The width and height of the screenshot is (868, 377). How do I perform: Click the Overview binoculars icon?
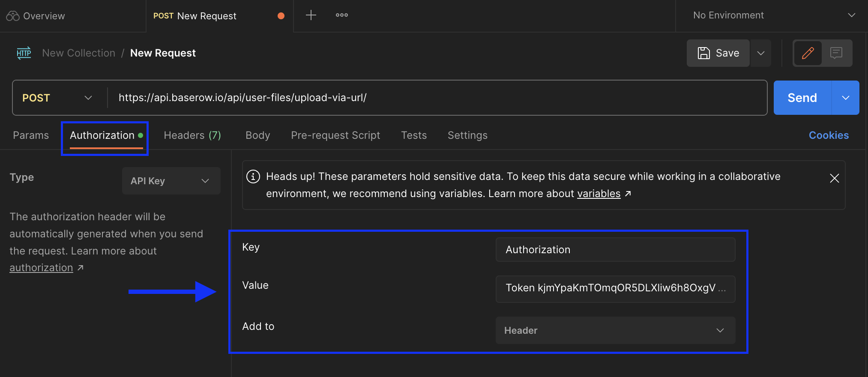(13, 16)
